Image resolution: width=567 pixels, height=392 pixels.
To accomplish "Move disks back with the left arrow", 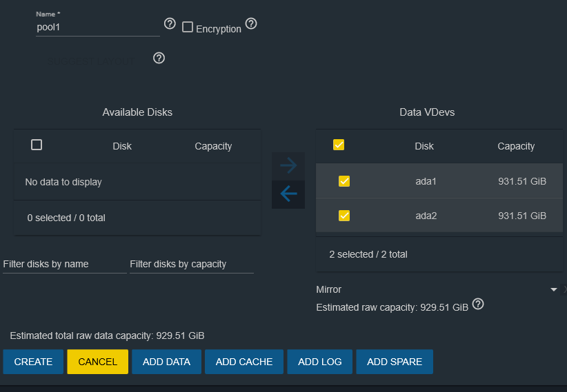I will click(x=288, y=194).
